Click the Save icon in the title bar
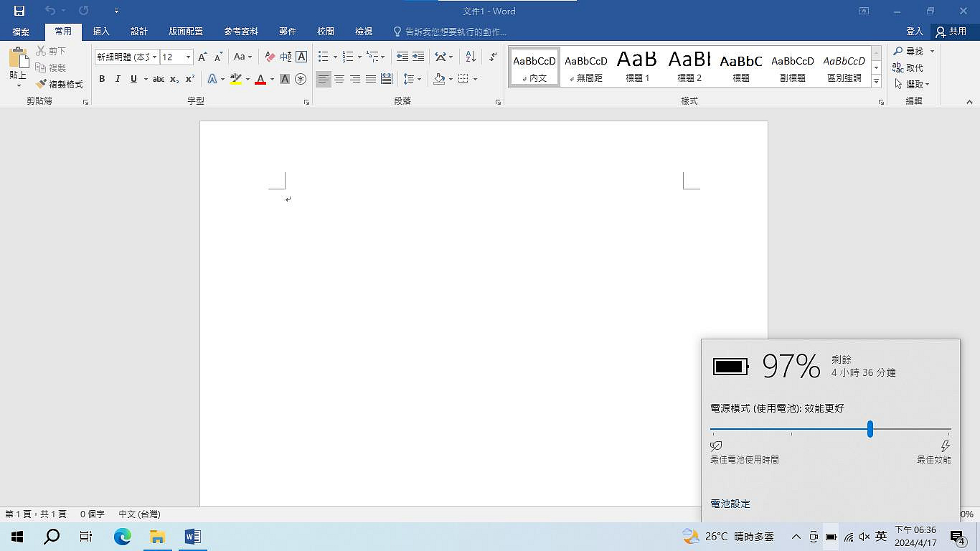980x551 pixels. [19, 11]
